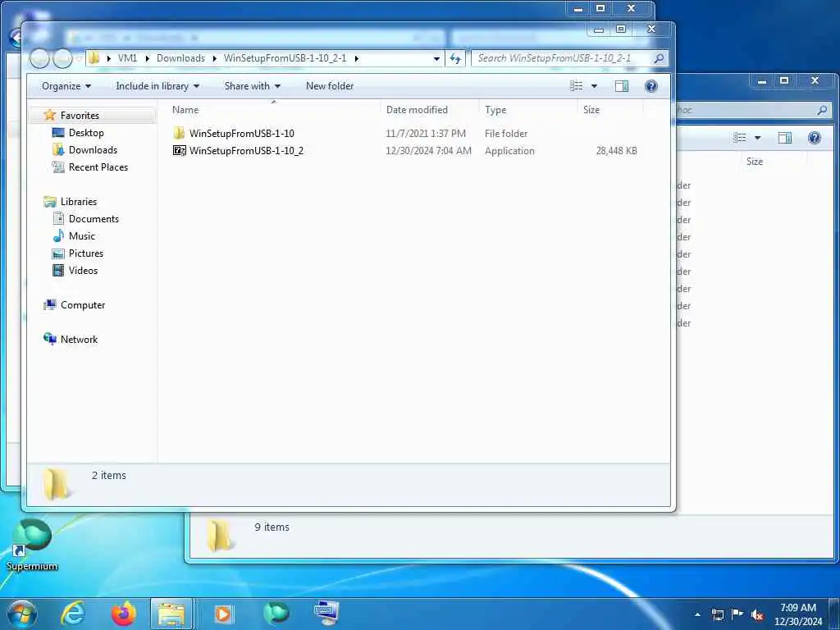Image resolution: width=840 pixels, height=630 pixels.
Task: Click the network tray icon
Action: (717, 614)
